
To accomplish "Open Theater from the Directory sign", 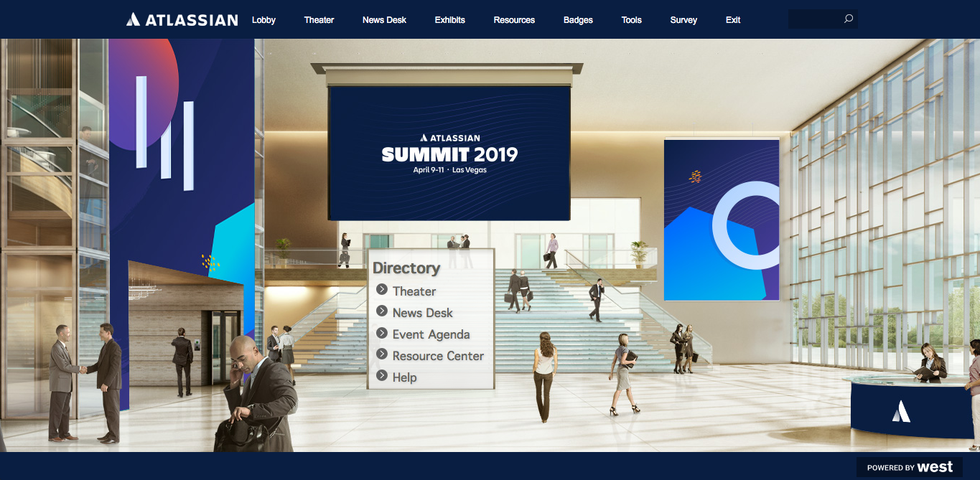I will (414, 291).
